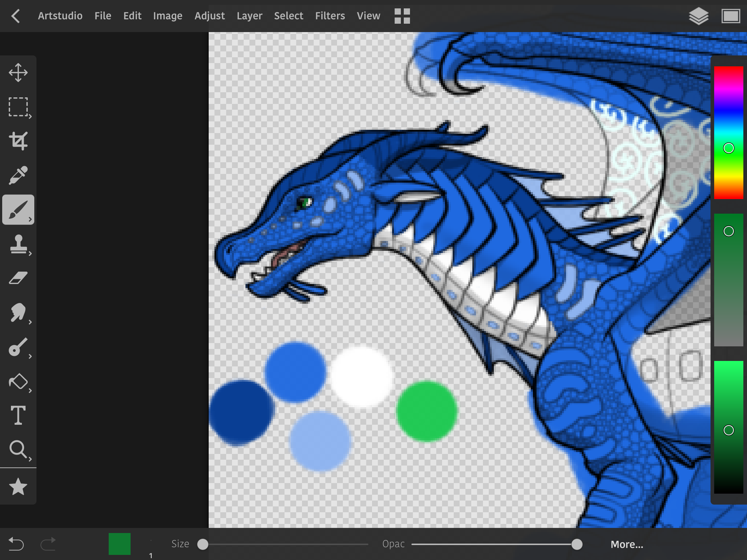Select the Zoom magnifier tool
747x560 pixels.
click(18, 449)
